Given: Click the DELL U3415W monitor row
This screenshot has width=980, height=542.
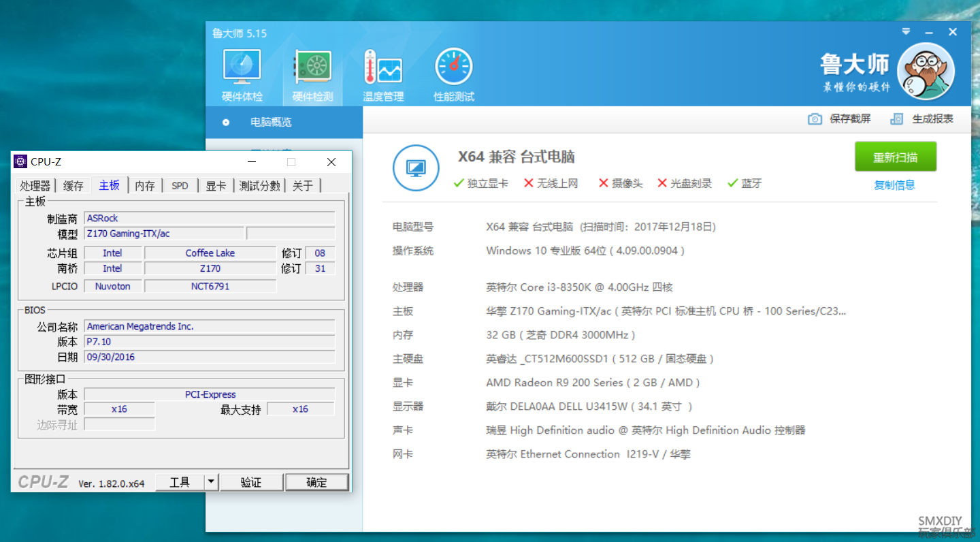Looking at the screenshot, I should (589, 406).
